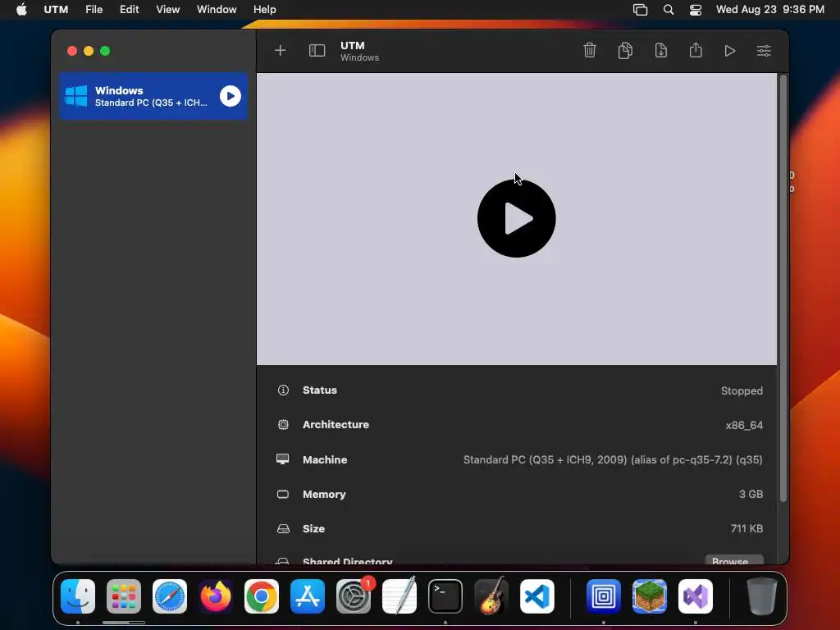Image resolution: width=840 pixels, height=630 pixels.
Task: Open the App Store from the Dock
Action: point(308,596)
